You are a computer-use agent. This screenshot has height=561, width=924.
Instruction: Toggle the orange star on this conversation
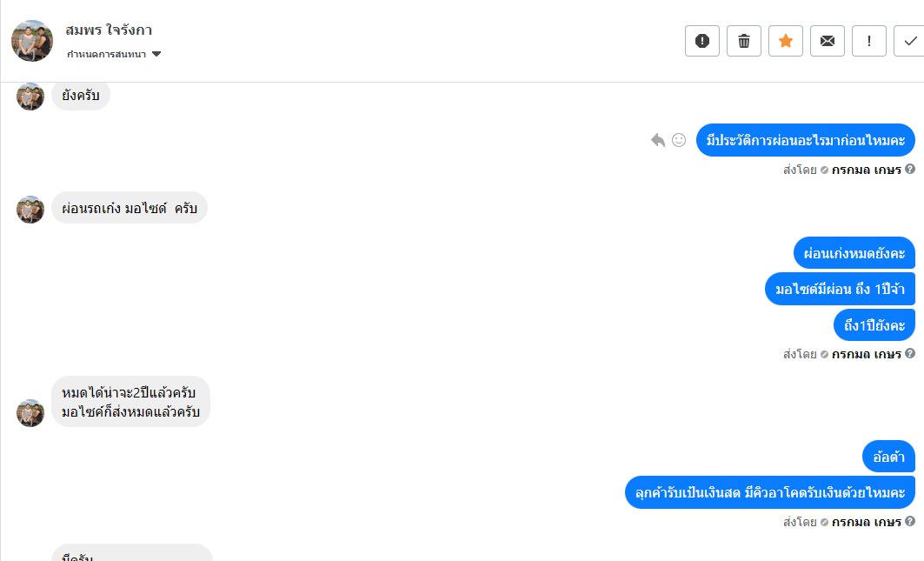(x=786, y=41)
